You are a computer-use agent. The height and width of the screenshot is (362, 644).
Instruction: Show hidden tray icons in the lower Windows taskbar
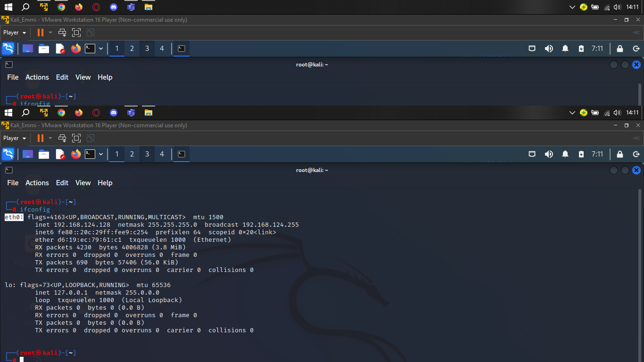coord(572,113)
